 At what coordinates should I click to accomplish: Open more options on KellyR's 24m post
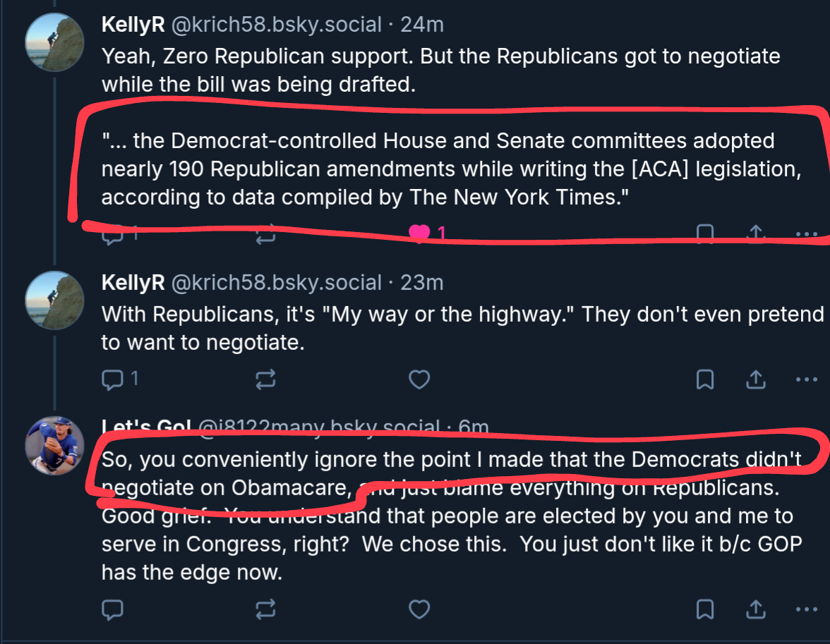pos(806,233)
